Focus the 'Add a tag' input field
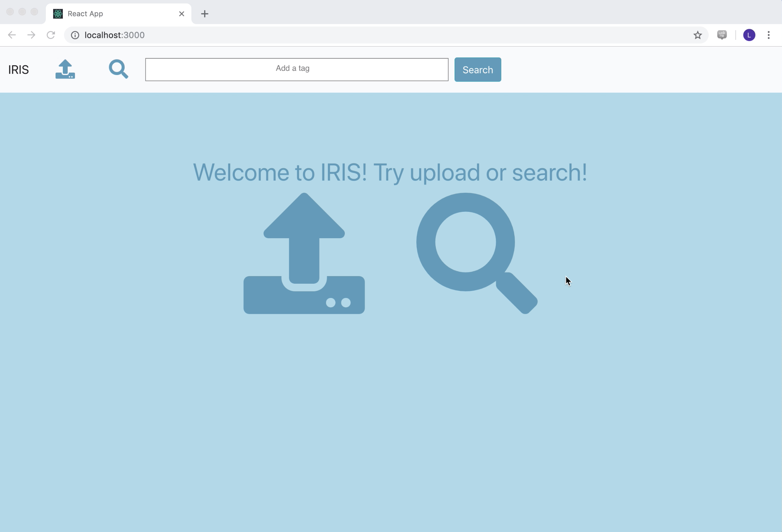Image resolution: width=782 pixels, height=532 pixels. click(x=297, y=69)
